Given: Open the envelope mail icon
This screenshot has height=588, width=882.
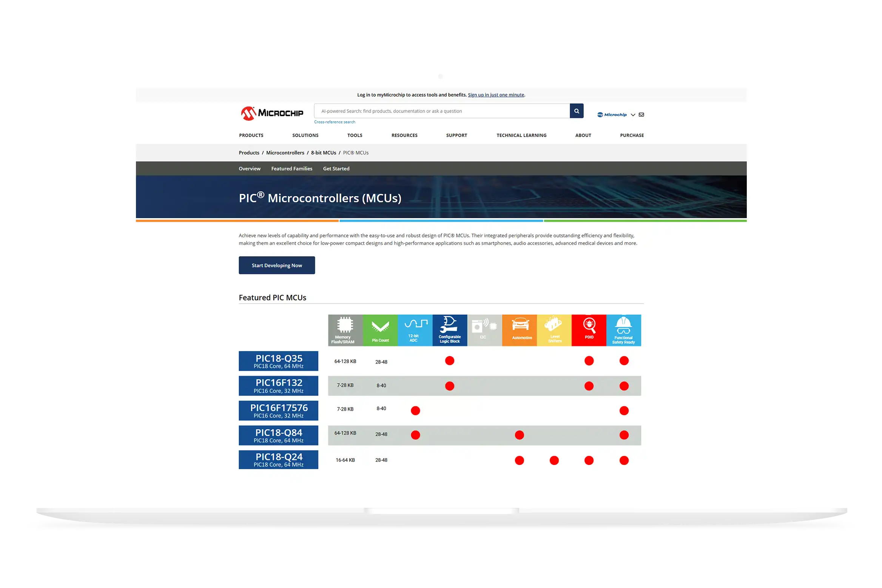Looking at the screenshot, I should (641, 115).
